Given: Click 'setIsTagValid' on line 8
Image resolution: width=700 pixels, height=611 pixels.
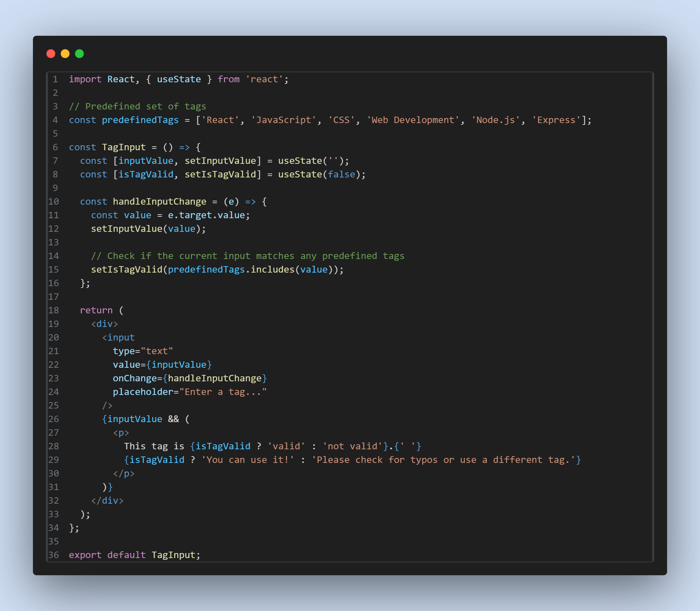Looking at the screenshot, I should [220, 175].
